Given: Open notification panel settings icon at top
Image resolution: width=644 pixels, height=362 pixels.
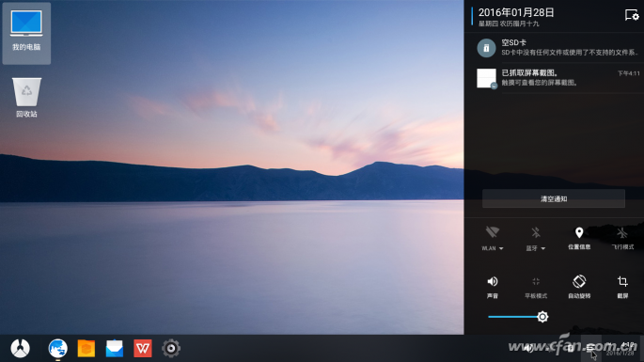Looking at the screenshot, I should coord(631,16).
